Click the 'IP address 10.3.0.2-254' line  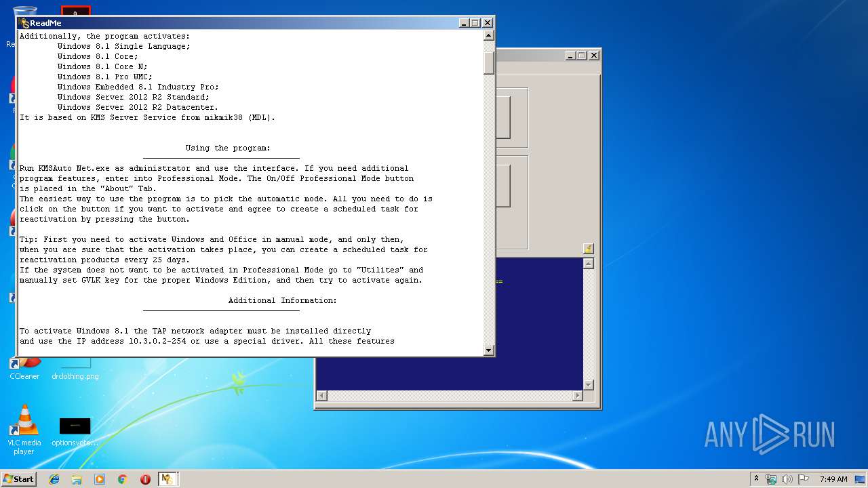206,341
